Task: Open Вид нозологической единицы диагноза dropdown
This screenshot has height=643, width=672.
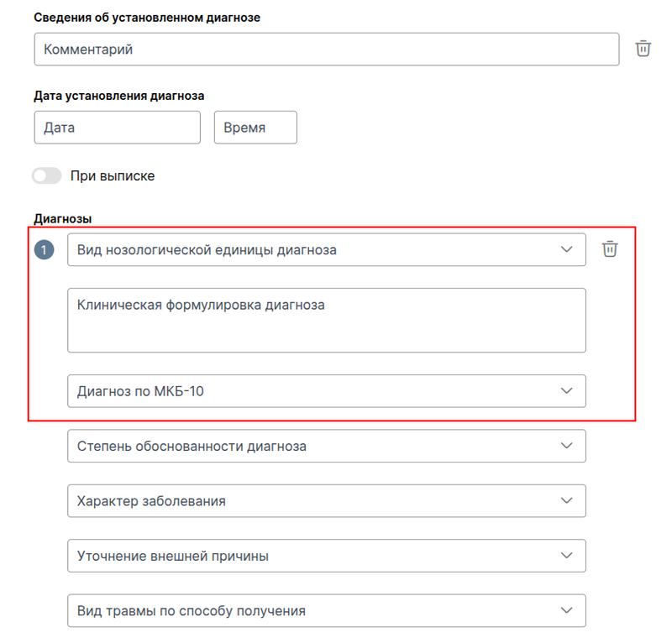Action: 327,250
